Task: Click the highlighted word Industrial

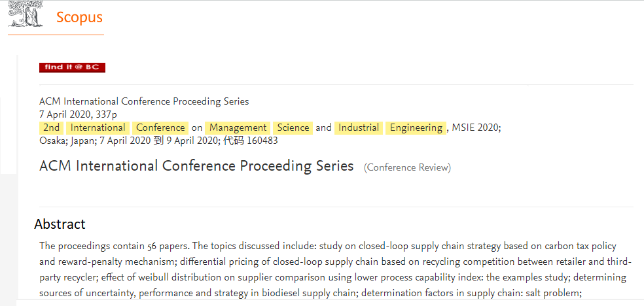Action: 359,128
